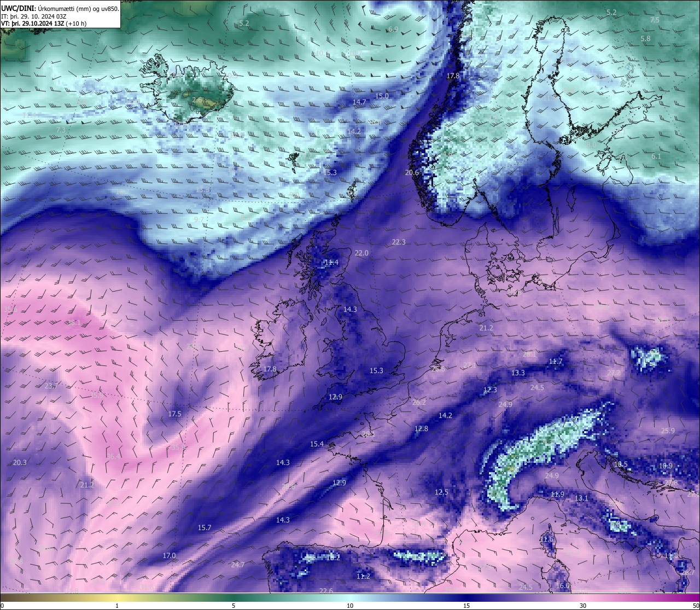The width and height of the screenshot is (700, 610).
Task: Click the 15.0 value in the Norwegian Sea
Action: pyautogui.click(x=382, y=96)
